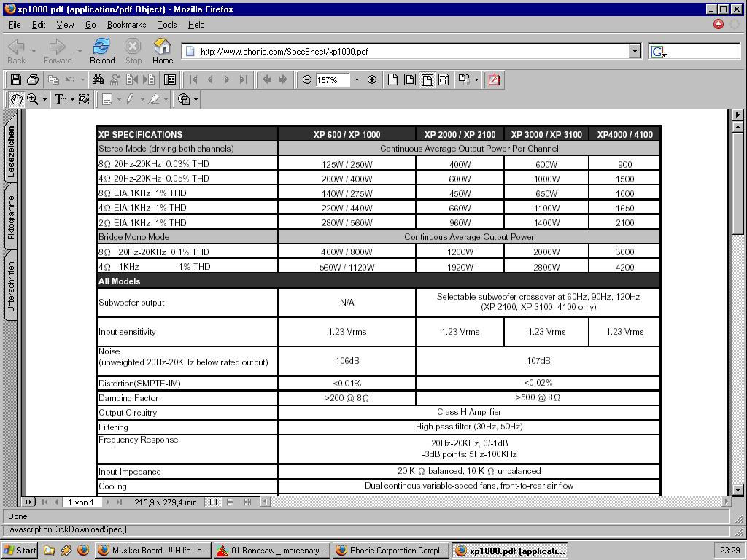Click the Home button
The width and height of the screenshot is (747, 560).
(x=163, y=52)
